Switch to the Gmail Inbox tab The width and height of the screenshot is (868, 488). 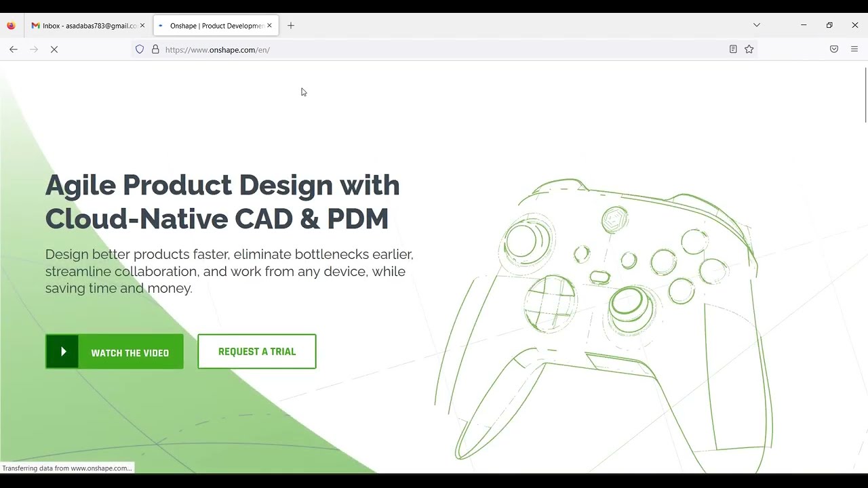tap(88, 25)
